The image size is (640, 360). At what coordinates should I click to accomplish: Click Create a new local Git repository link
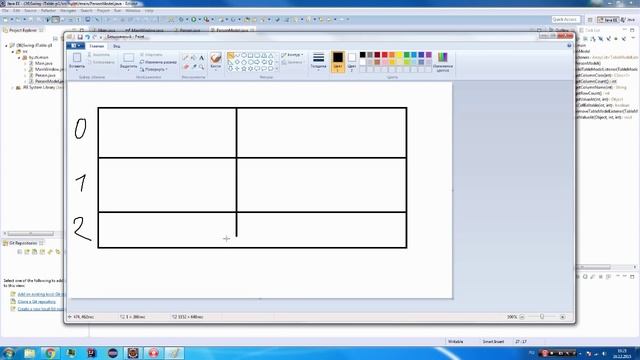pyautogui.click(x=41, y=309)
